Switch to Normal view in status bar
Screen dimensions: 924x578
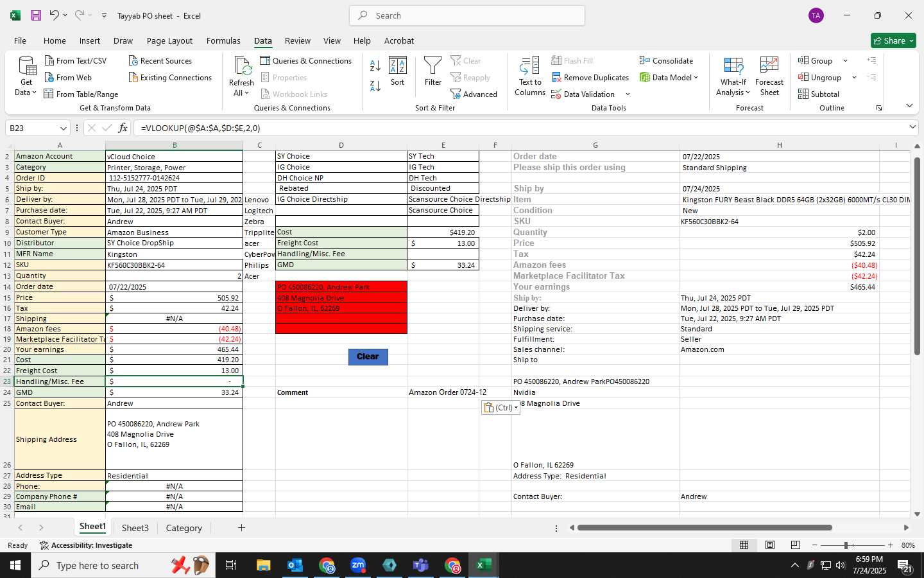tap(744, 545)
